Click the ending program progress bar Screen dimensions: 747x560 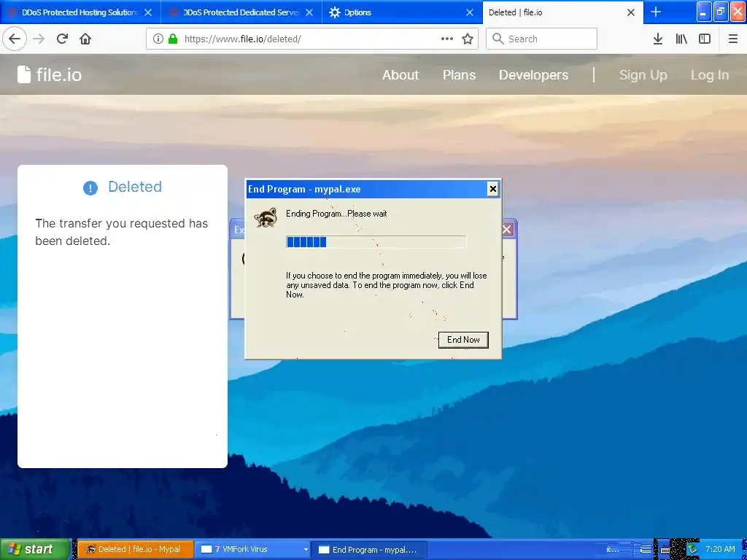coord(376,242)
